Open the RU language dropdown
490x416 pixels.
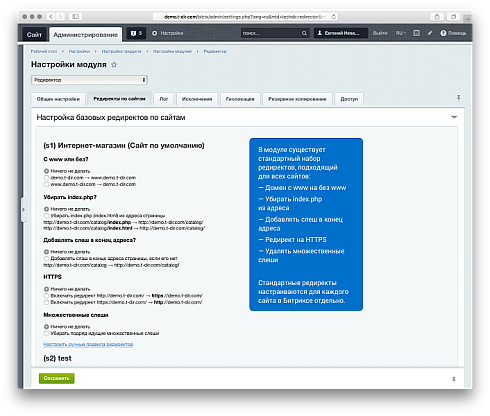[401, 33]
